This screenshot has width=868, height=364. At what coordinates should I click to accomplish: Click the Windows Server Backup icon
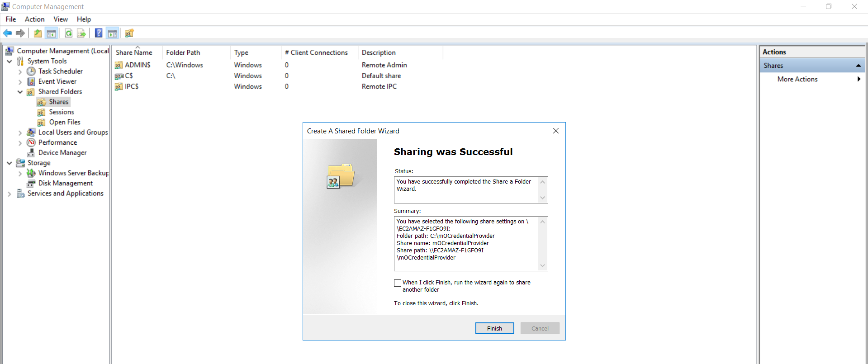tap(31, 173)
